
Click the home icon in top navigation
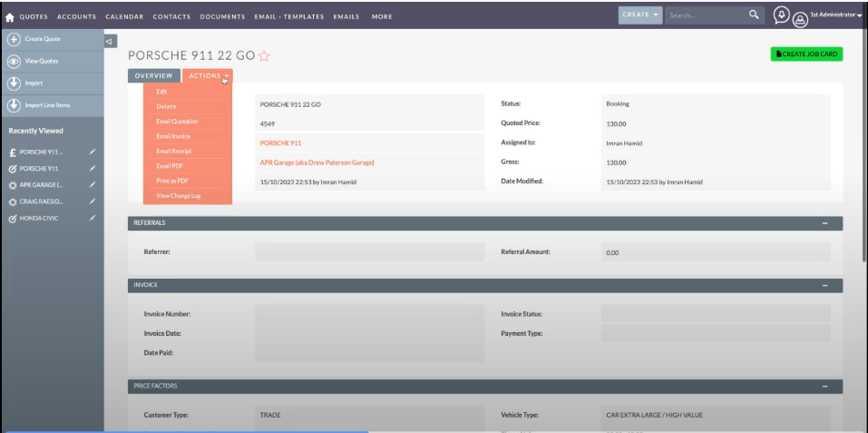tap(9, 16)
